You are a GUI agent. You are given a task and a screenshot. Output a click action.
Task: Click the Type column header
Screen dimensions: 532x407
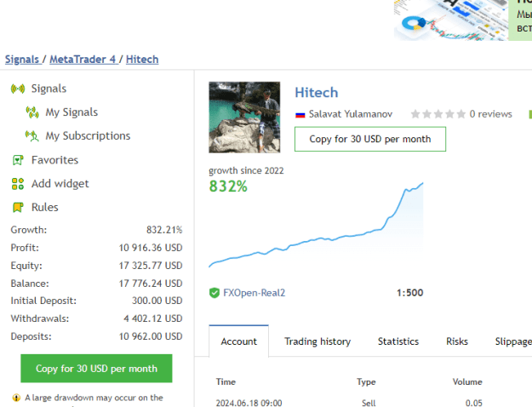tap(366, 381)
